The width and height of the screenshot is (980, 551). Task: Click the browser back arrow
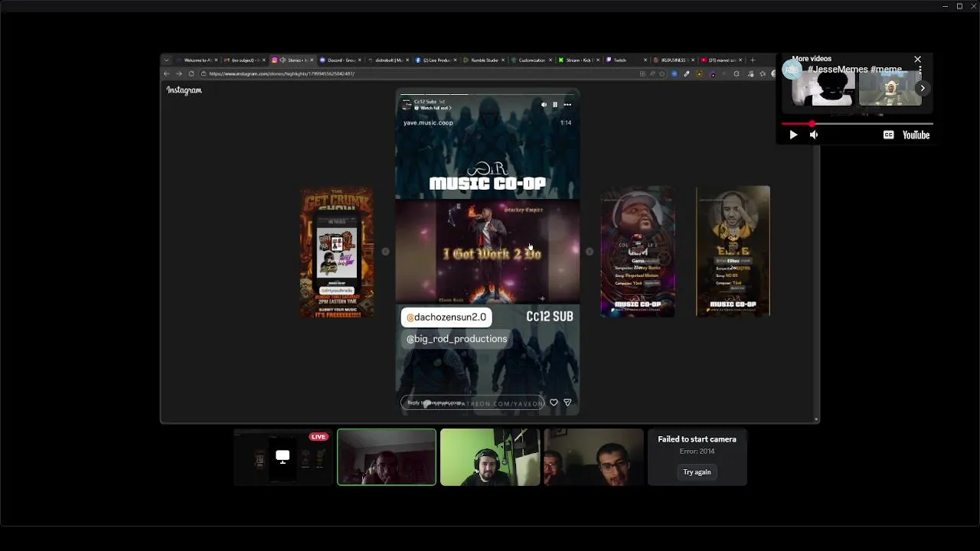[166, 73]
